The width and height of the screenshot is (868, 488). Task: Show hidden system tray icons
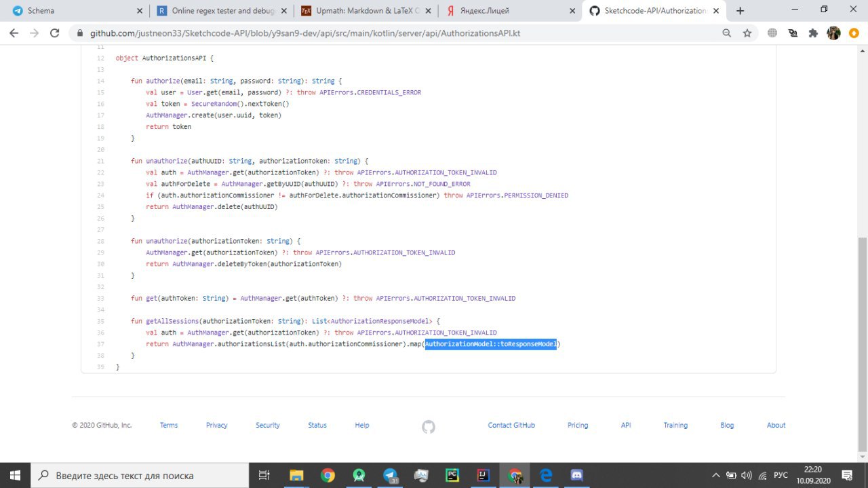coord(716,475)
